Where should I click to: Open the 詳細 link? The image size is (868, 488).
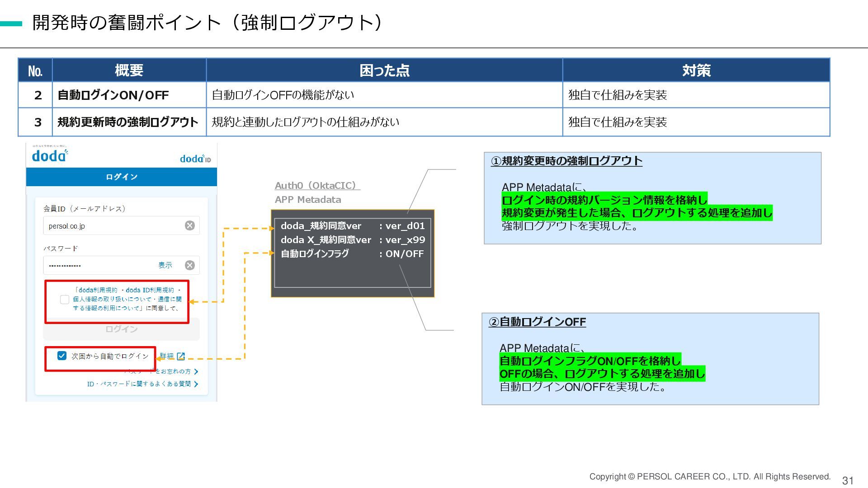[167, 356]
